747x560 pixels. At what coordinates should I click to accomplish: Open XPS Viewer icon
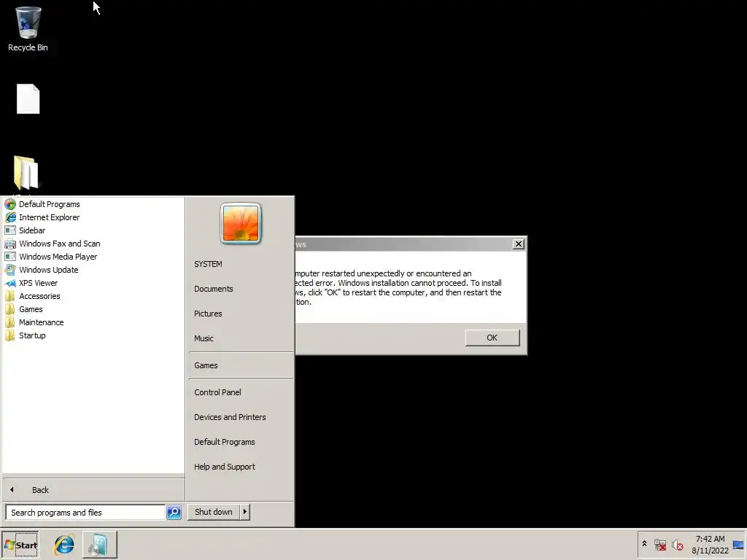10,283
